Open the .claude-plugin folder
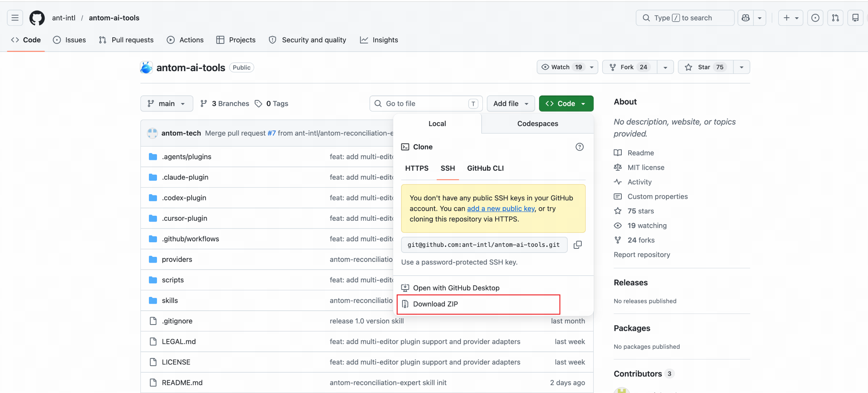 (x=185, y=177)
